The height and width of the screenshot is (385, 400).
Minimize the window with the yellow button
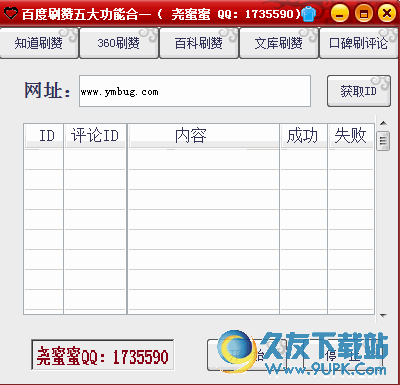point(339,14)
